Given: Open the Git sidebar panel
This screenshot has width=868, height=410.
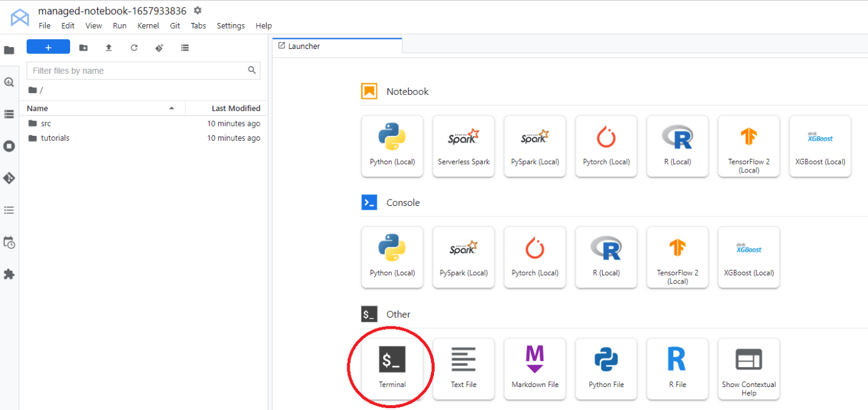Looking at the screenshot, I should (x=9, y=178).
